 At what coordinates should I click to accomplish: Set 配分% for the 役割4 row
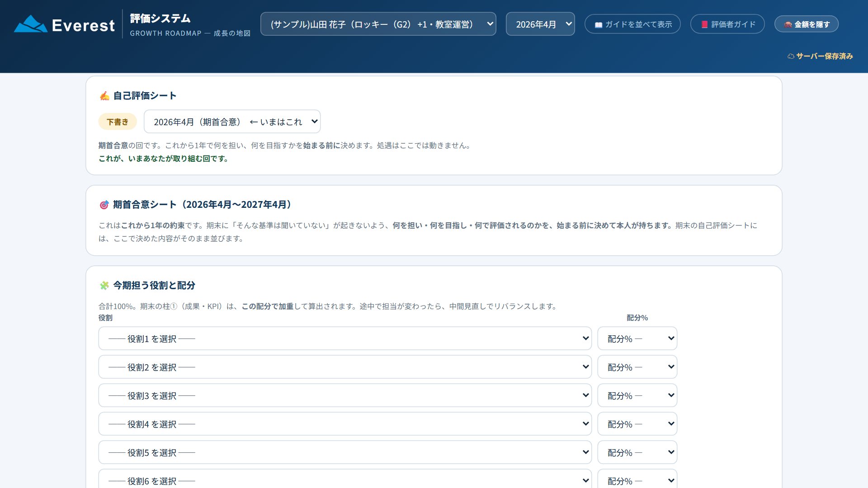pos(637,424)
